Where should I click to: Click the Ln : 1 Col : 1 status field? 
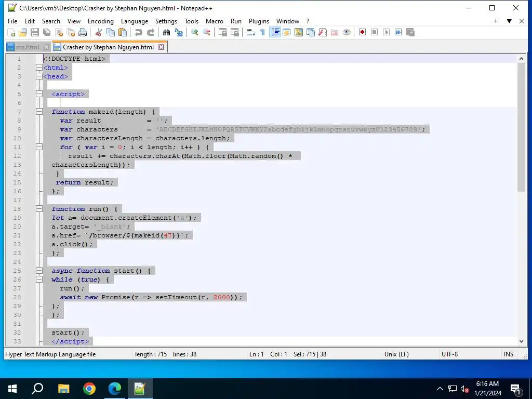point(268,354)
